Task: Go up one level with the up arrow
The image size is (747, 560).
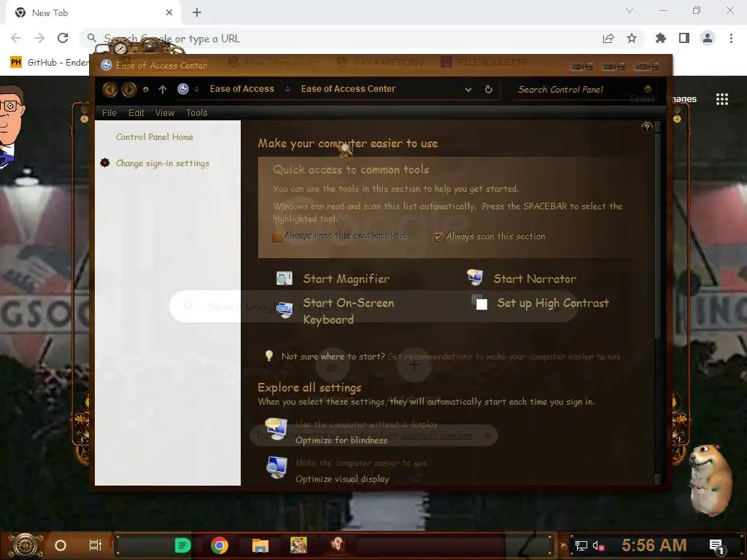Action: pyautogui.click(x=163, y=89)
